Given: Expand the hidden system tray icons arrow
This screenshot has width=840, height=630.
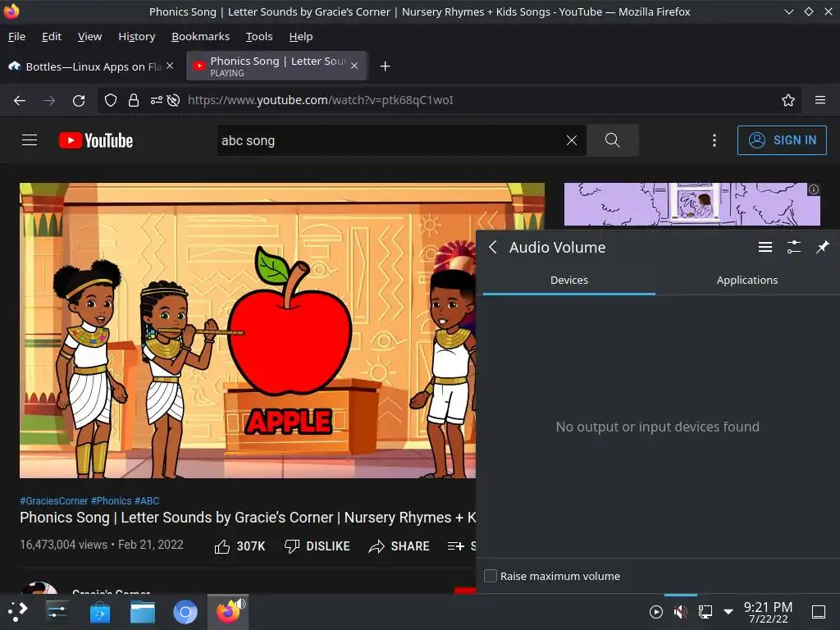Looking at the screenshot, I should [728, 612].
